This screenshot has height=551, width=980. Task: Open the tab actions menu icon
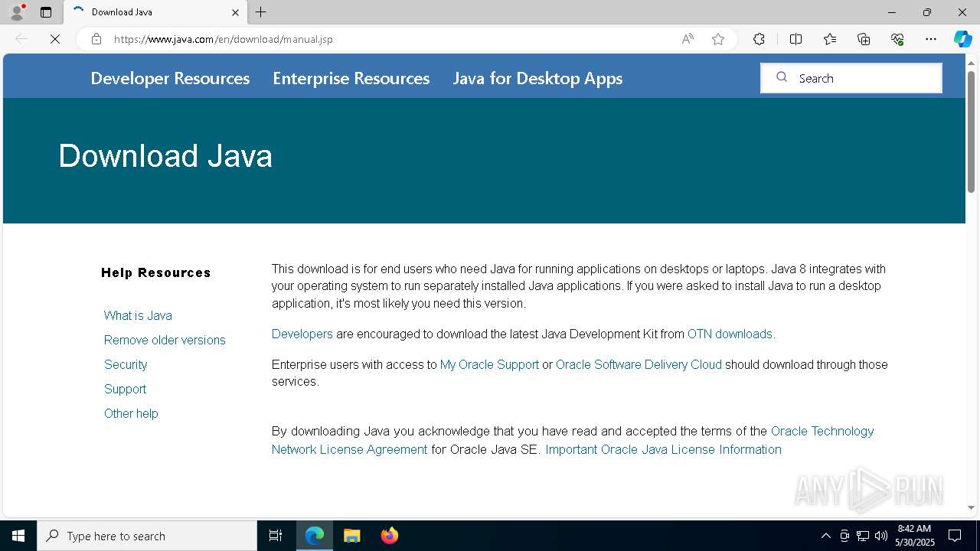click(x=46, y=12)
